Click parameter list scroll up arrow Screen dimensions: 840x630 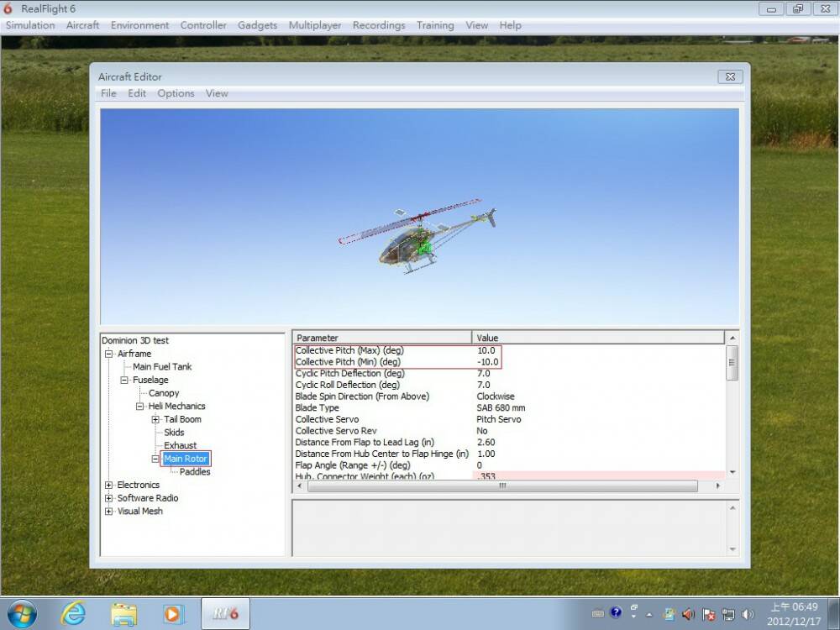732,338
